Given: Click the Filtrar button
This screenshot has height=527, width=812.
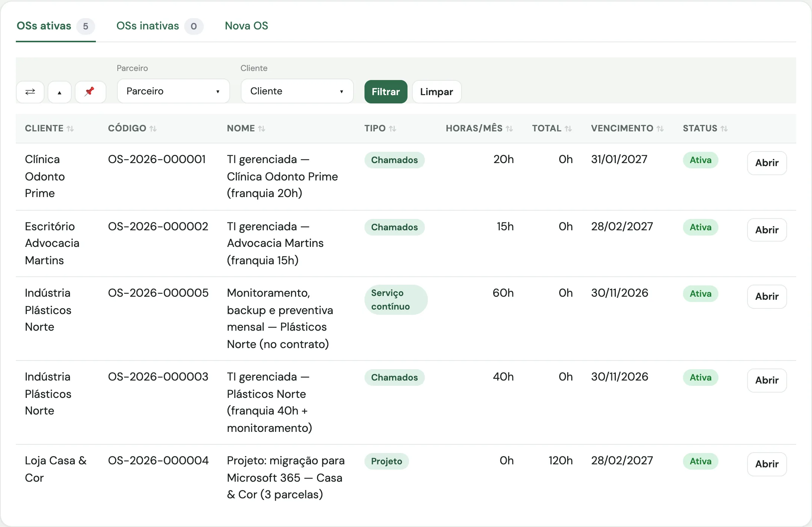Looking at the screenshot, I should tap(386, 92).
